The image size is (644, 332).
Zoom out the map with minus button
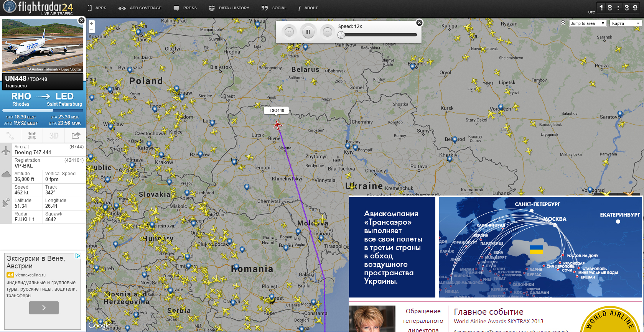click(92, 30)
